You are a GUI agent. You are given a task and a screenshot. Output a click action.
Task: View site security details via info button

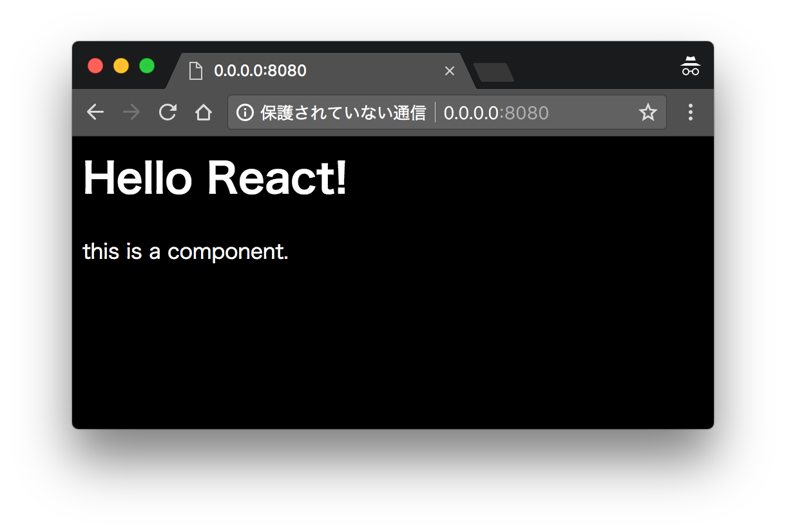pyautogui.click(x=245, y=112)
